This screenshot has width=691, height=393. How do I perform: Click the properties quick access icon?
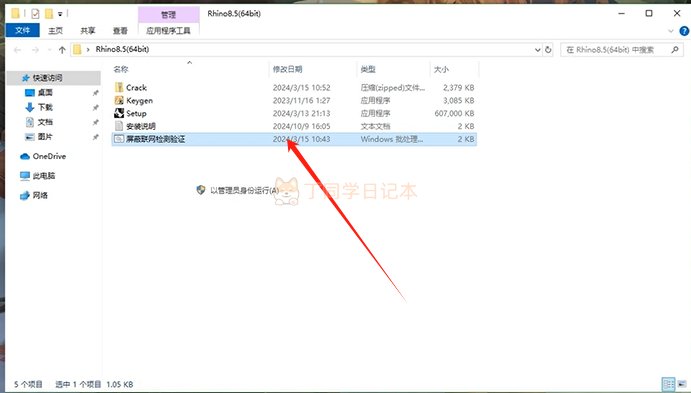point(35,14)
